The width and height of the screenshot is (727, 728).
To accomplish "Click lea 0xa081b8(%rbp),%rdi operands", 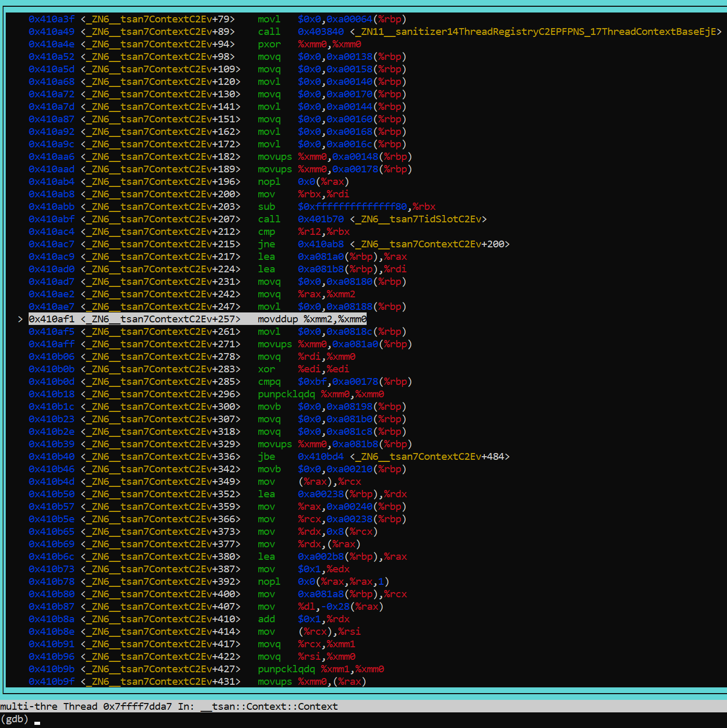I will 352,269.
